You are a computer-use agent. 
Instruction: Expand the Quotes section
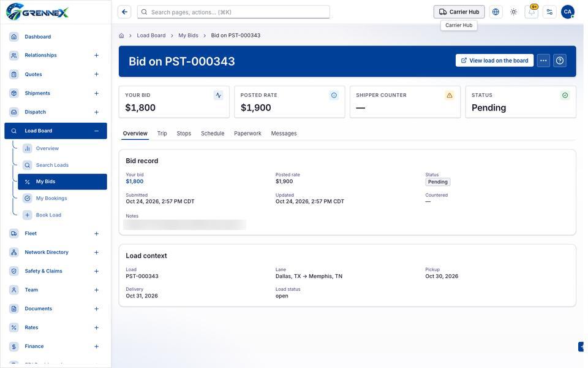[96, 74]
